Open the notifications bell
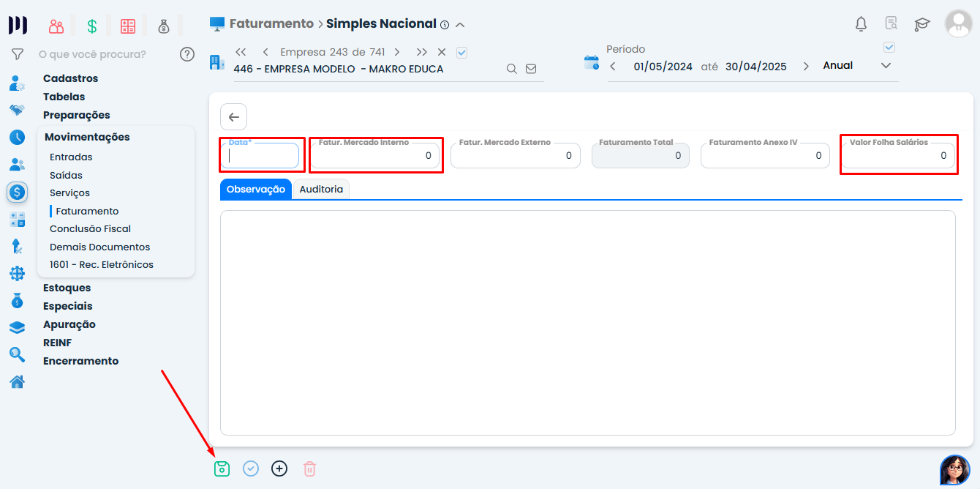The width and height of the screenshot is (980, 489). click(861, 23)
